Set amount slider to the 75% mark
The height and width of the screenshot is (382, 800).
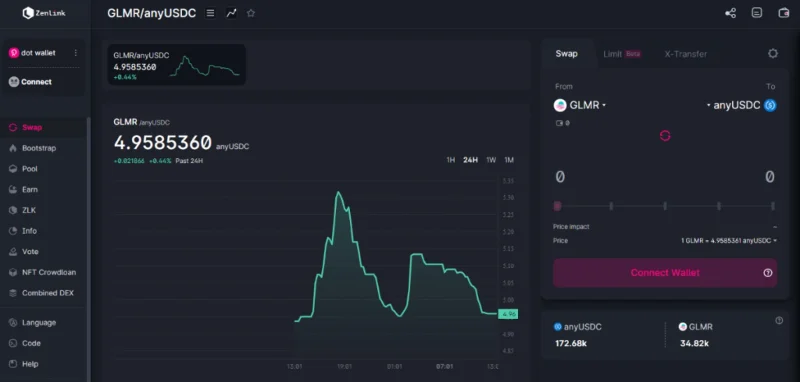(719, 206)
